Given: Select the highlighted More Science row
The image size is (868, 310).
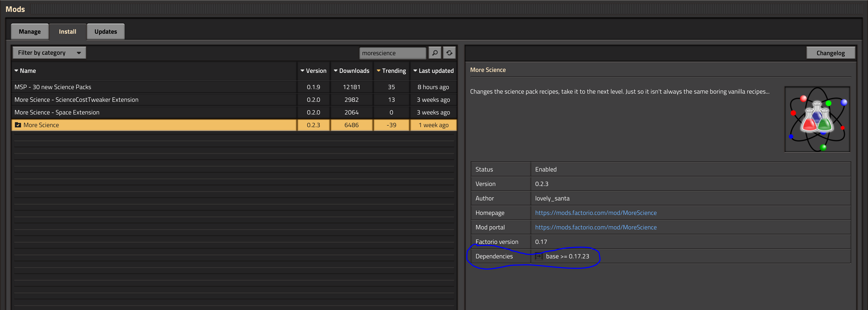Looking at the screenshot, I should click(x=234, y=125).
